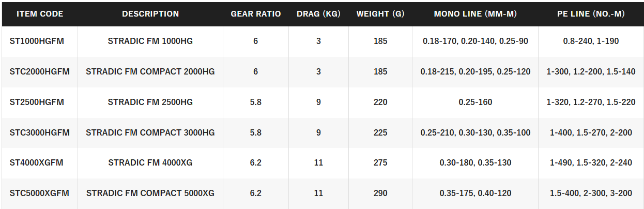
Task: Select STRADIC FM 4000XG description cell
Action: click(150, 162)
